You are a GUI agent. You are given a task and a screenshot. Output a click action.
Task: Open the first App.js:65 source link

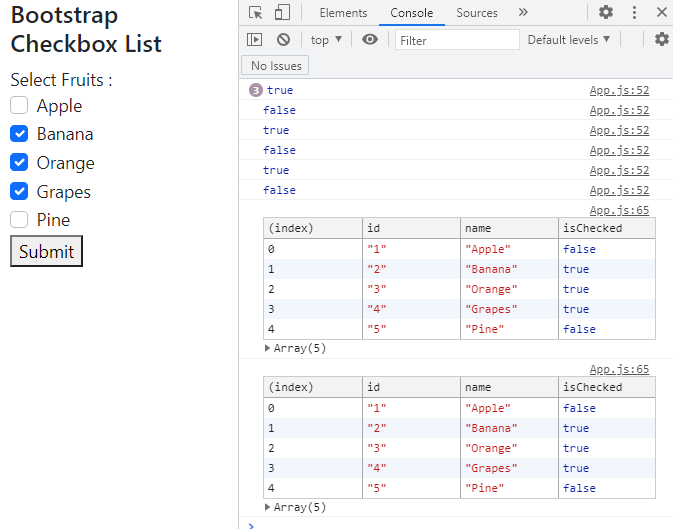[619, 211]
